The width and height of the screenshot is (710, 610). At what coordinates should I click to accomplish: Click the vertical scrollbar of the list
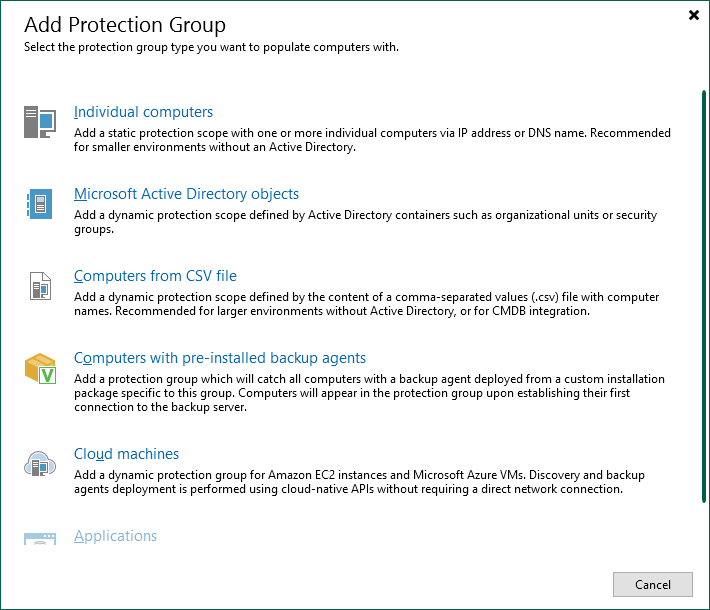(704, 297)
